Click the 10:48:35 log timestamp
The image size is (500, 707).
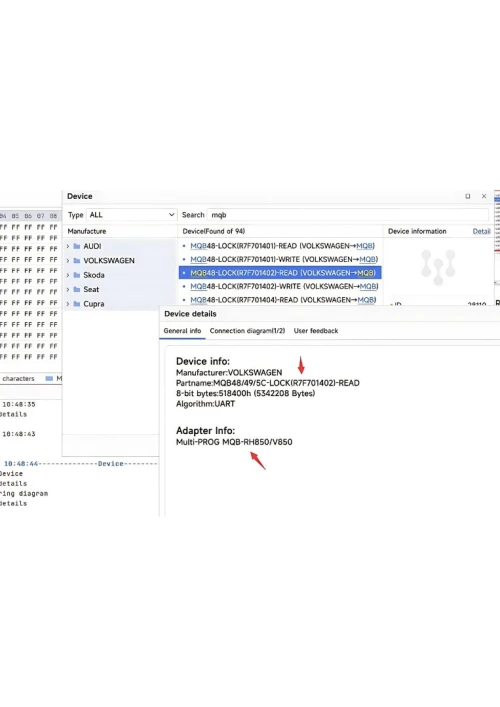pyautogui.click(x=18, y=404)
